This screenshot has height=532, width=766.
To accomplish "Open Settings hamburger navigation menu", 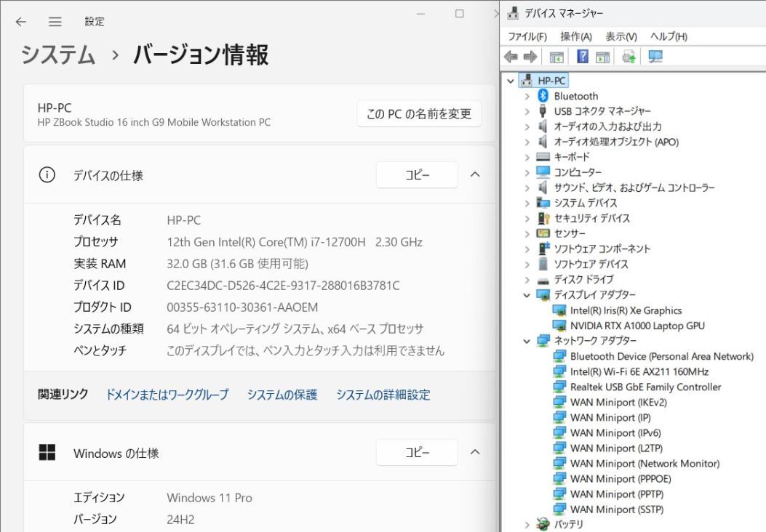I will 55,22.
